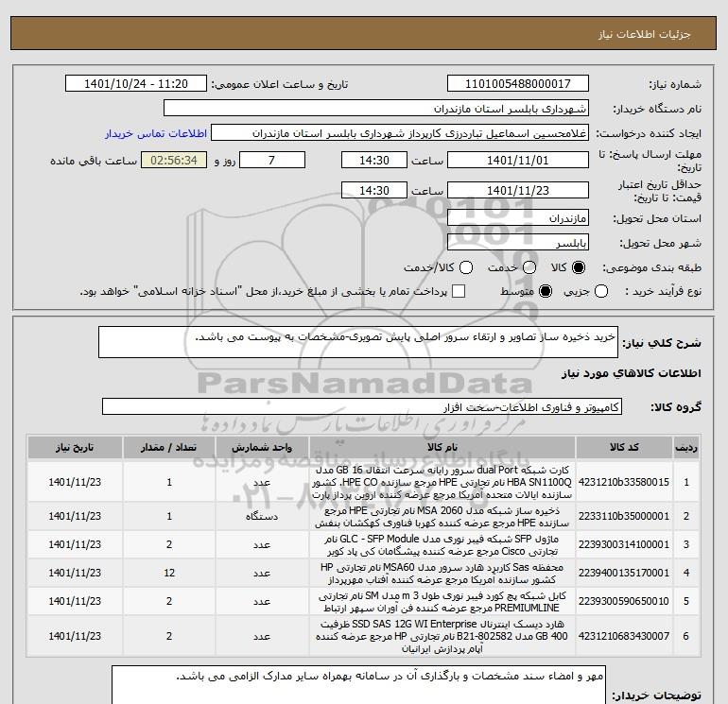Click product code 223940013517​0001
Screen dimensions: 728x704
click(x=624, y=574)
